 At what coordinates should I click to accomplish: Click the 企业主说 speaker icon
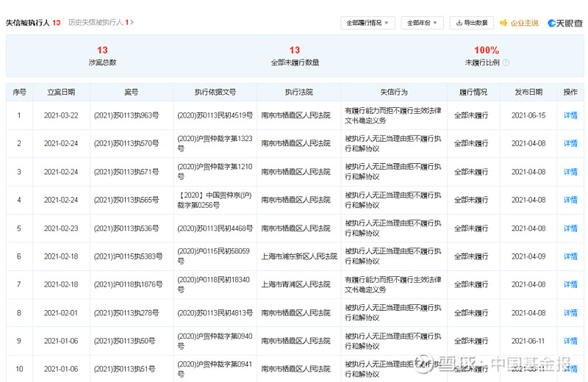coord(503,23)
